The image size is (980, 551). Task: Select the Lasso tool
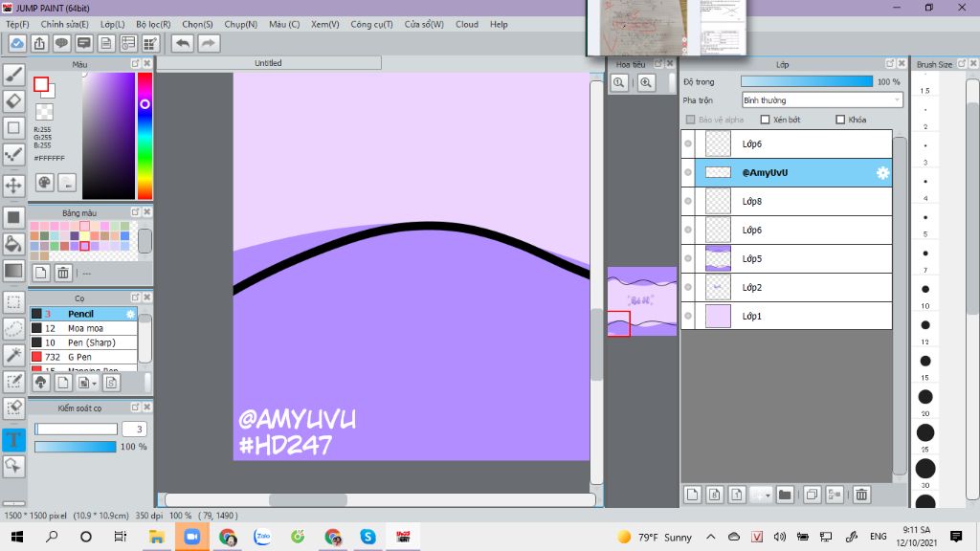(13, 329)
